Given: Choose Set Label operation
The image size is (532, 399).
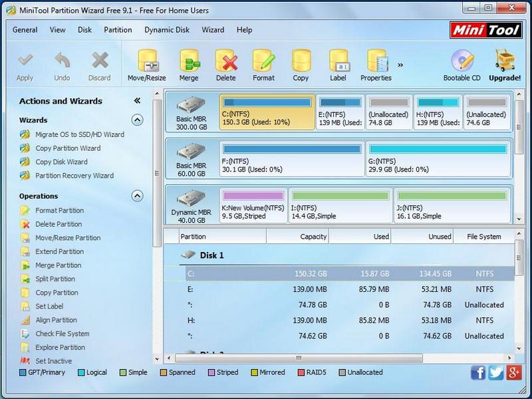Looking at the screenshot, I should point(42,306).
